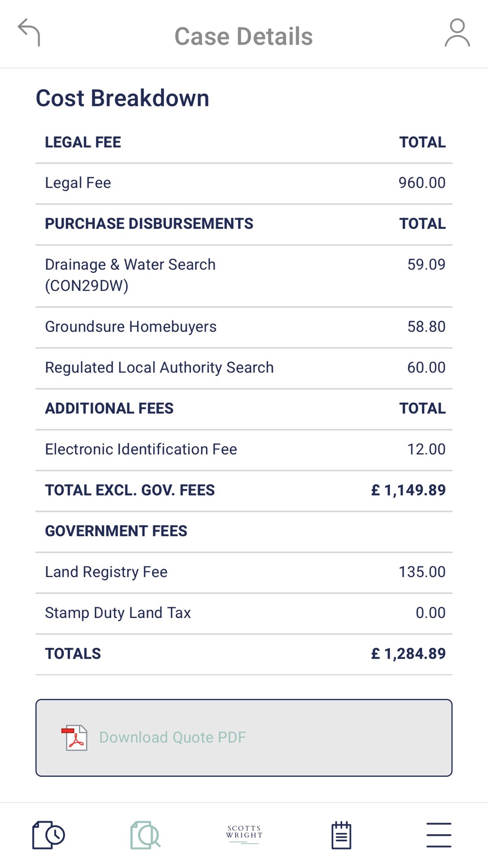The image size is (488, 868).
Task: Select the document search magnifier icon
Action: click(x=145, y=835)
